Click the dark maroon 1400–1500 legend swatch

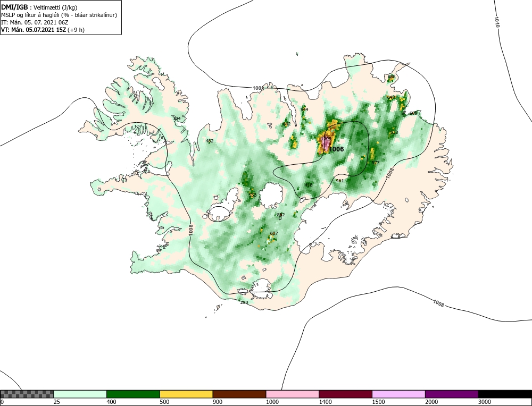point(345,394)
